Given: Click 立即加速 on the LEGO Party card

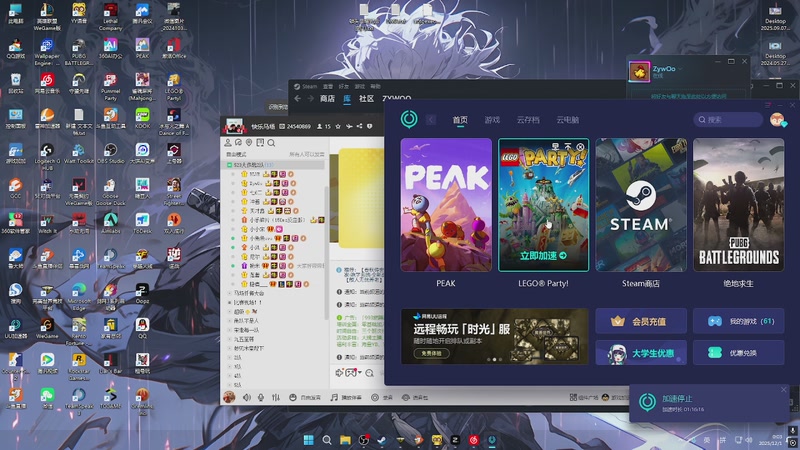Looking at the screenshot, I should click(x=543, y=256).
